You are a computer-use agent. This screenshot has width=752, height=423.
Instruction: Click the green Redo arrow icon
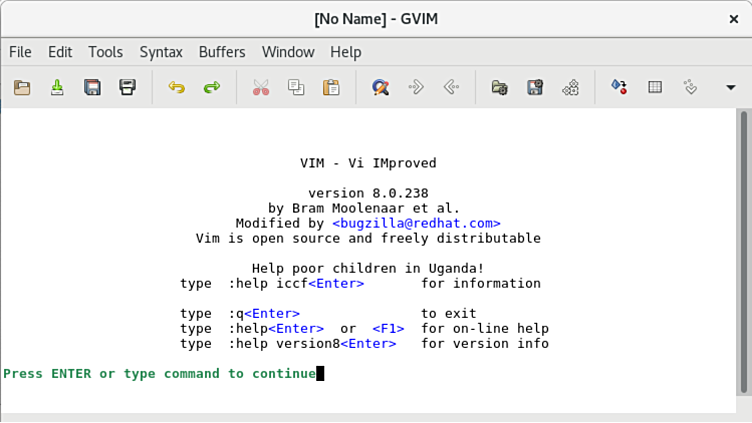coord(212,88)
